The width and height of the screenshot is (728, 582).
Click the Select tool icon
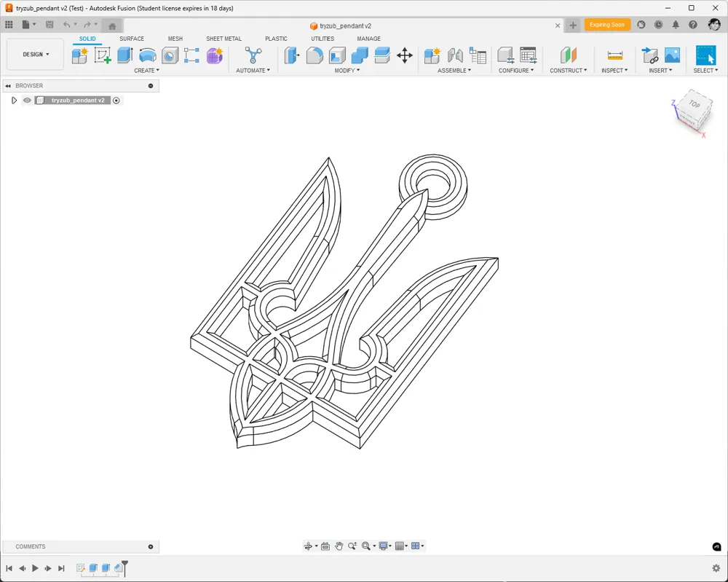705,55
